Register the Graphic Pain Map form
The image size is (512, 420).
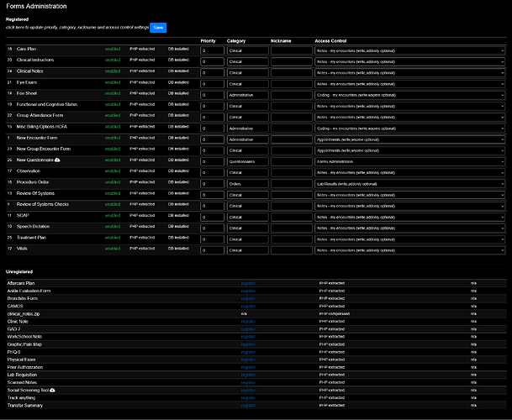248,344
